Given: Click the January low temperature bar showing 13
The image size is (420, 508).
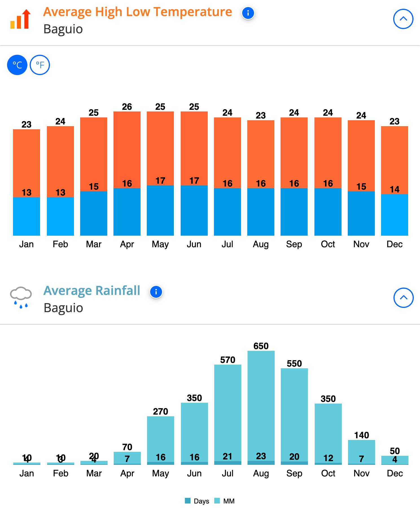Looking at the screenshot, I should click(27, 216).
